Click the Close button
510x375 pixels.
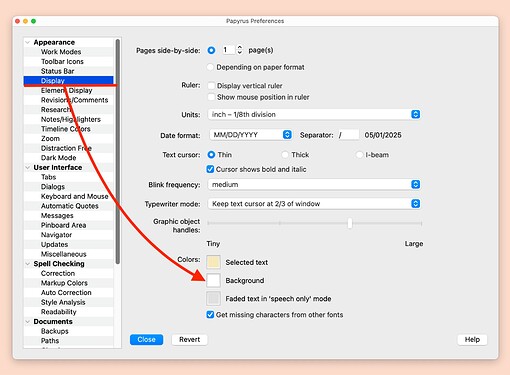tap(146, 339)
